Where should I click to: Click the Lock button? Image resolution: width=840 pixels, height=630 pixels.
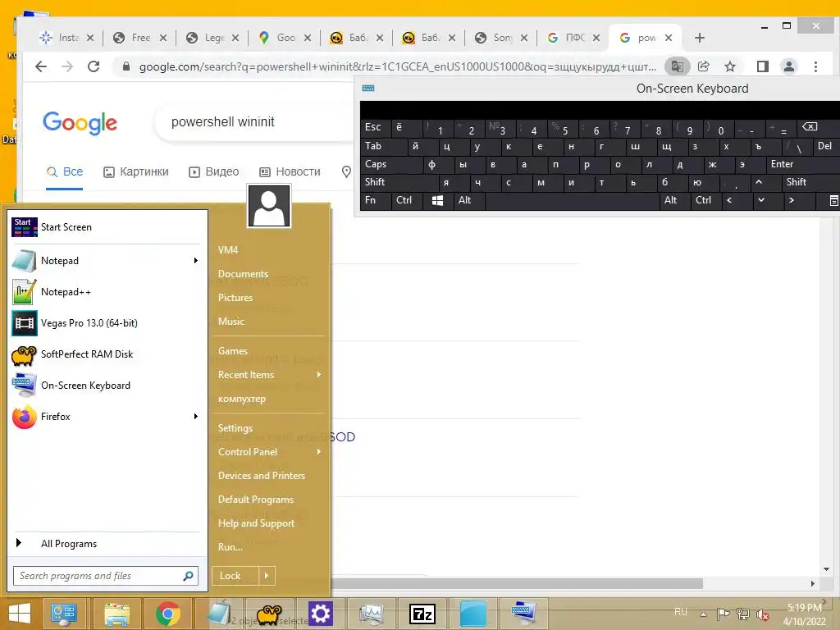pyautogui.click(x=235, y=576)
